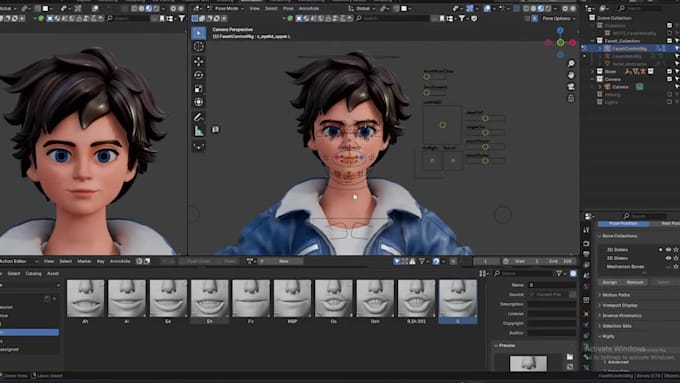Open the asset browser filter funnel

pyautogui.click(x=559, y=273)
